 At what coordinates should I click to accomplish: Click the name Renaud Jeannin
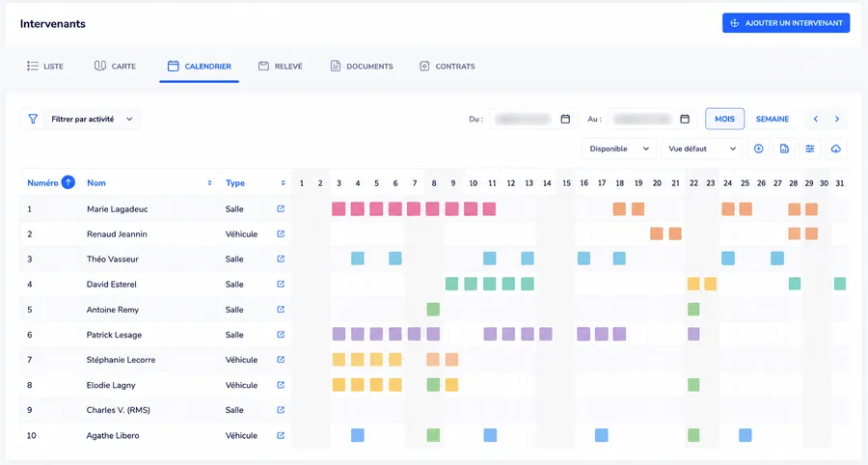coord(117,234)
